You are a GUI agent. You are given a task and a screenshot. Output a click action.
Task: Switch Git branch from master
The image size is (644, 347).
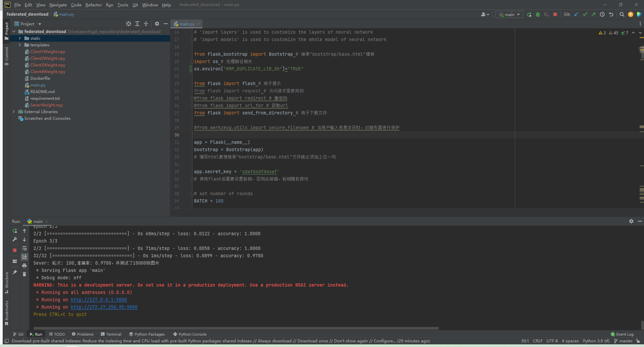click(x=623, y=341)
